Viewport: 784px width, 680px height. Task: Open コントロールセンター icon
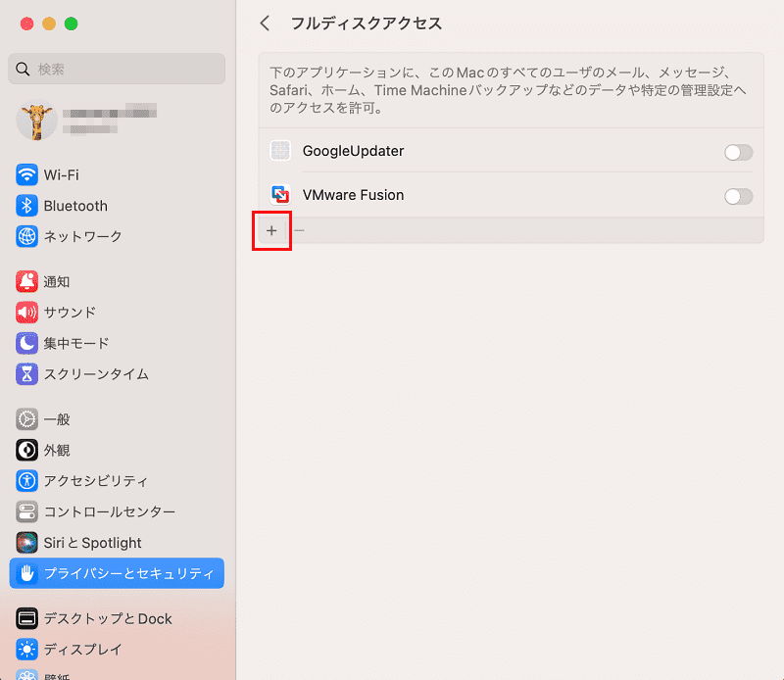coord(26,512)
